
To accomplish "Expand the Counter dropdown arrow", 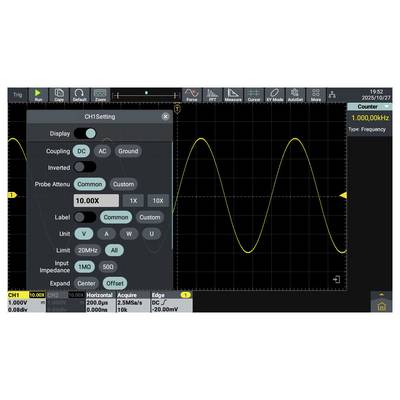I will (387, 106).
